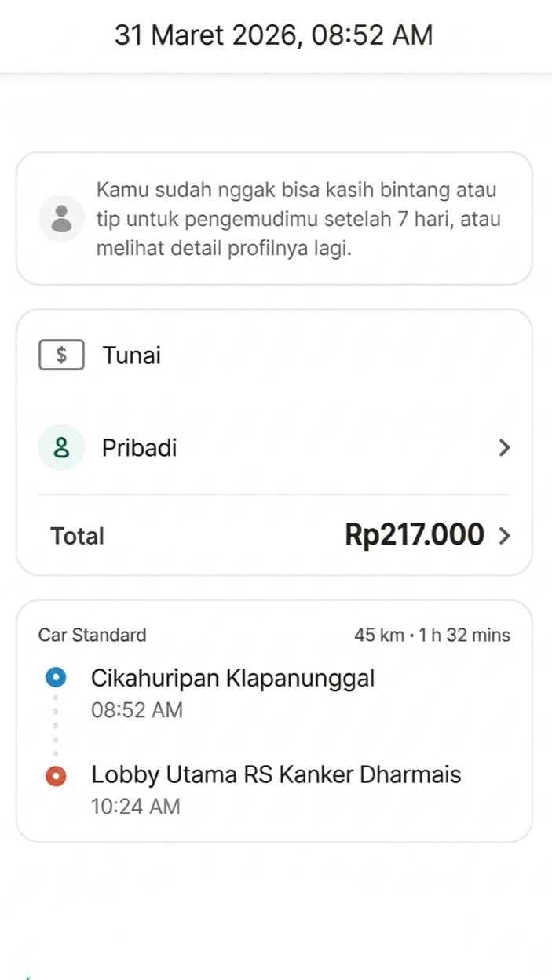Click the 45 km trip distance text

coord(378,636)
